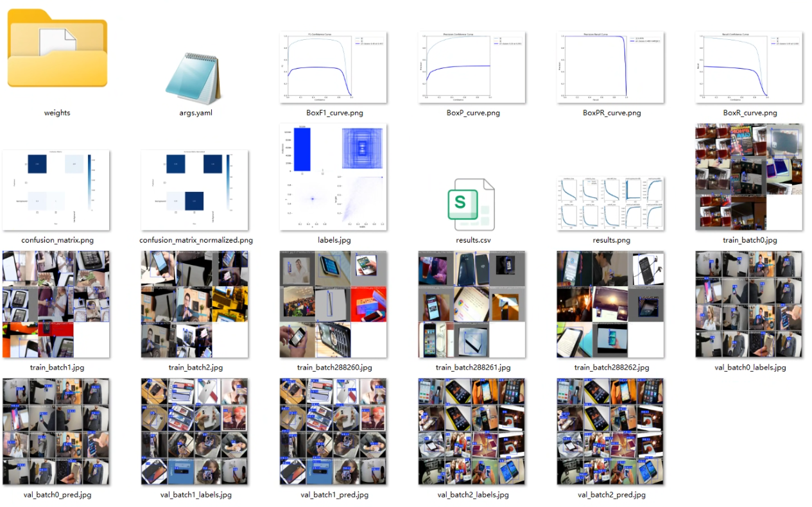Click the 'val_batch2_pred.jpg' file name

612,494
